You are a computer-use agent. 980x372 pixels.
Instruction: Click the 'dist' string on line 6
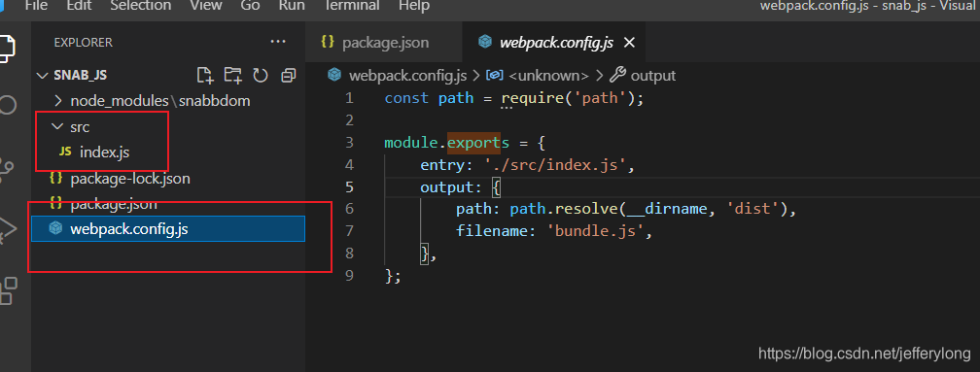752,209
